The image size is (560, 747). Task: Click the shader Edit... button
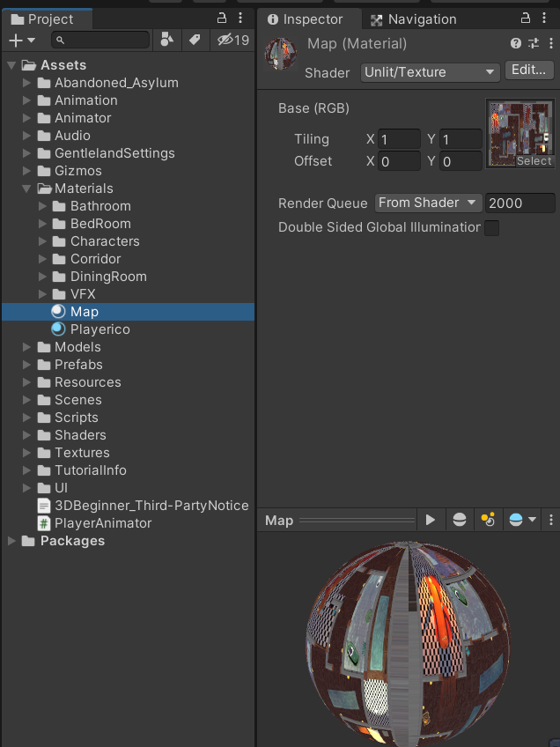point(529,70)
